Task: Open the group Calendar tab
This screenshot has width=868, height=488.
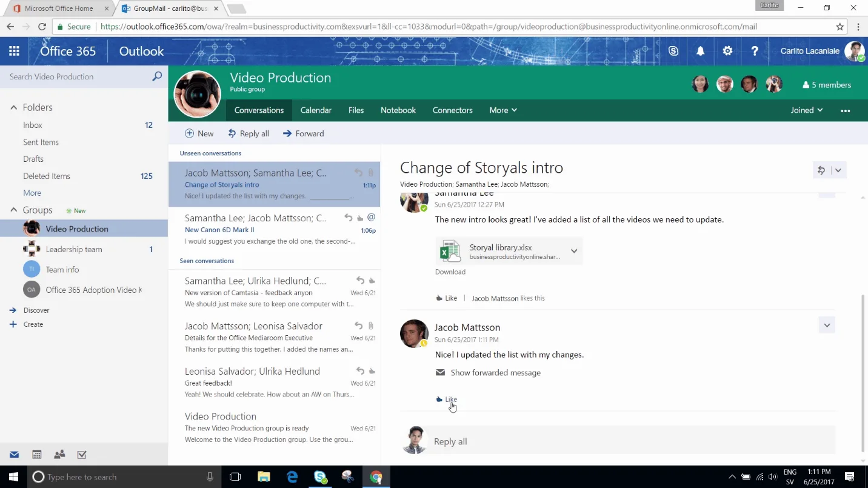Action: 316,110
